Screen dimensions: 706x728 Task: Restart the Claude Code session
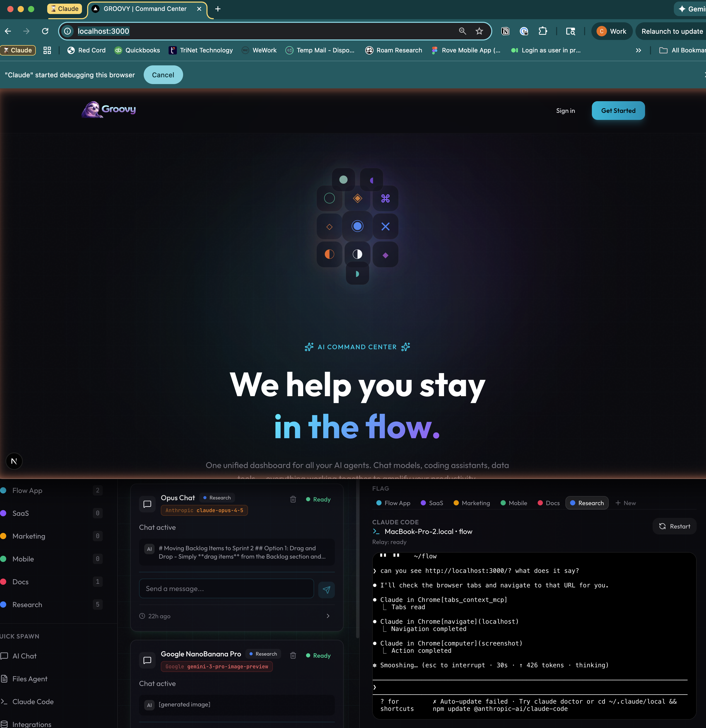[x=674, y=526]
